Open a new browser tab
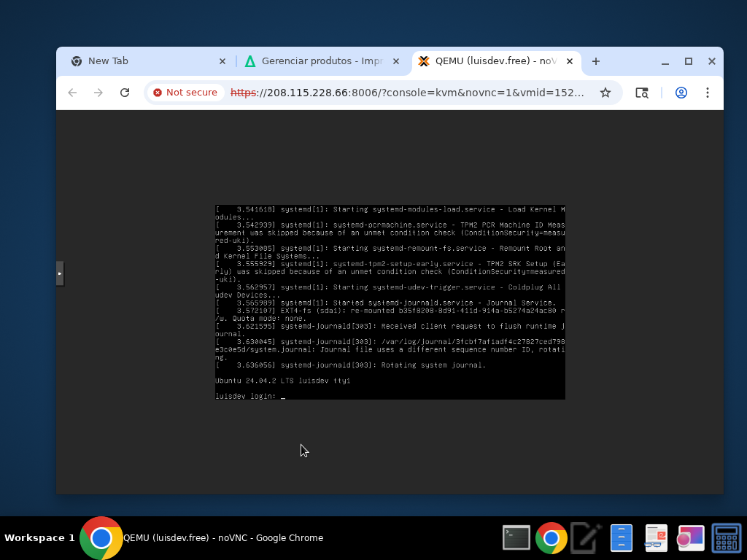Viewport: 747px width, 560px height. pyautogui.click(x=595, y=61)
